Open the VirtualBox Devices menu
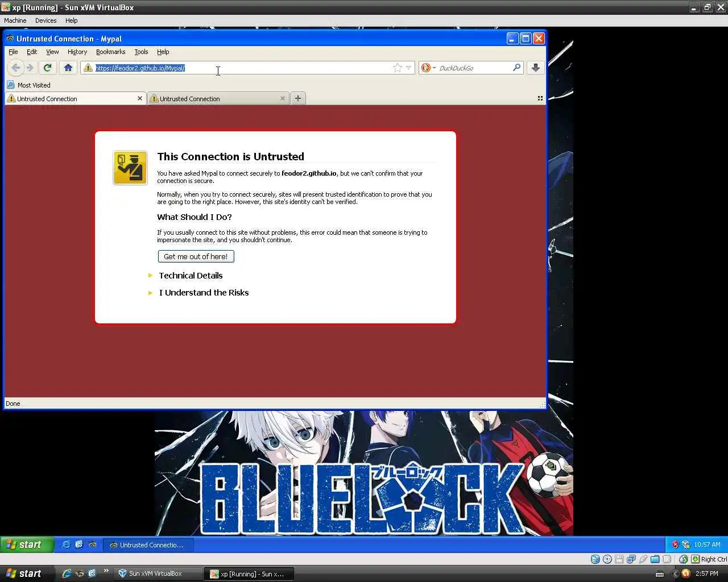Screen dimensions: 728x582 [x=45, y=20]
